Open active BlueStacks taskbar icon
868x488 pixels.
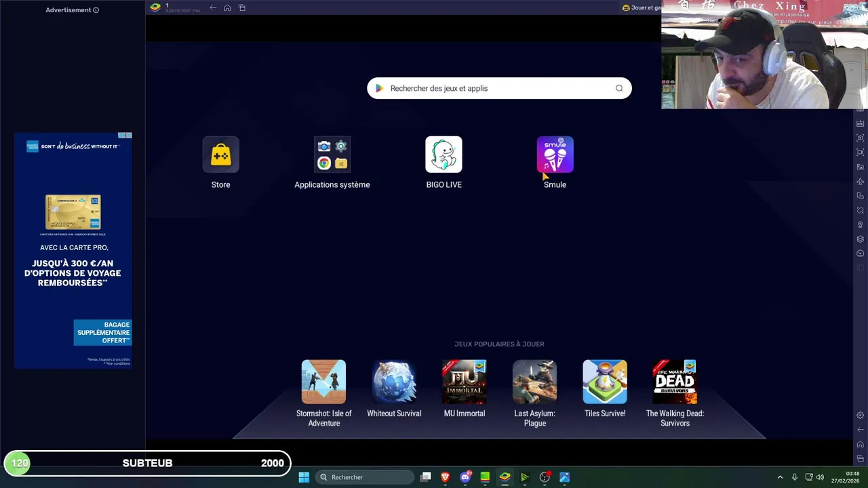[x=505, y=477]
